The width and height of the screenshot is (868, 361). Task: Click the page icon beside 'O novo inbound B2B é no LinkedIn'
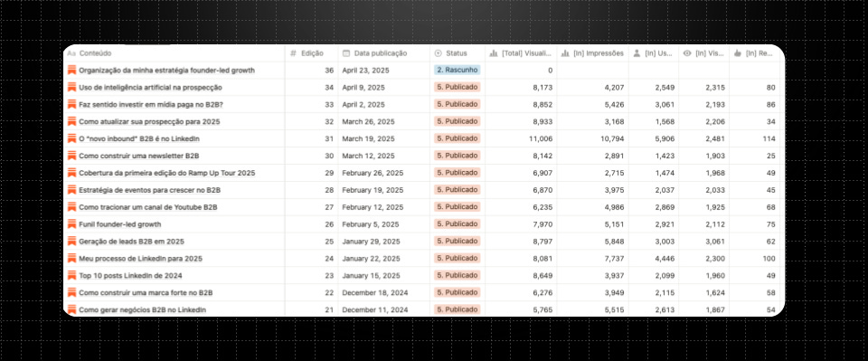point(71,138)
